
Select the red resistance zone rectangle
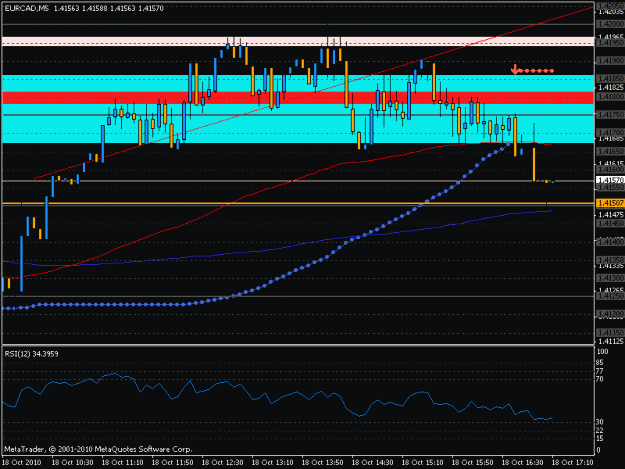(x=298, y=98)
